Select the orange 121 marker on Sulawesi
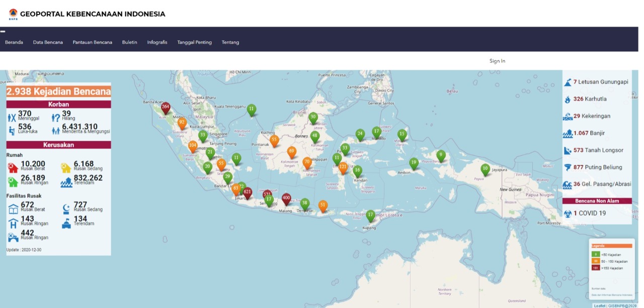This screenshot has height=308, width=644. point(343,167)
